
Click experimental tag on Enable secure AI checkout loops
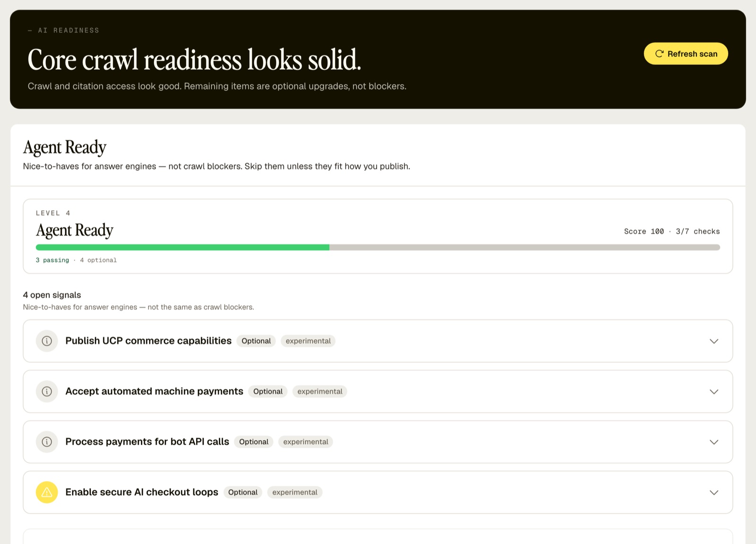pyautogui.click(x=295, y=492)
